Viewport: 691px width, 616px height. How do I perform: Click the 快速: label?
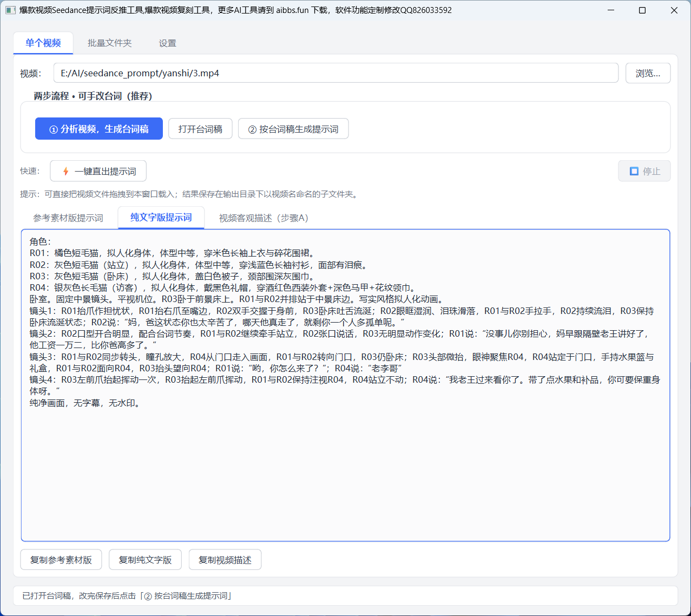[30, 171]
